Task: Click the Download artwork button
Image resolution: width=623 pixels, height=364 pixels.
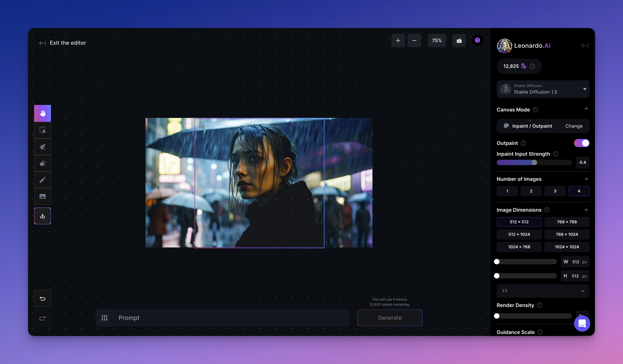Action: tap(43, 216)
